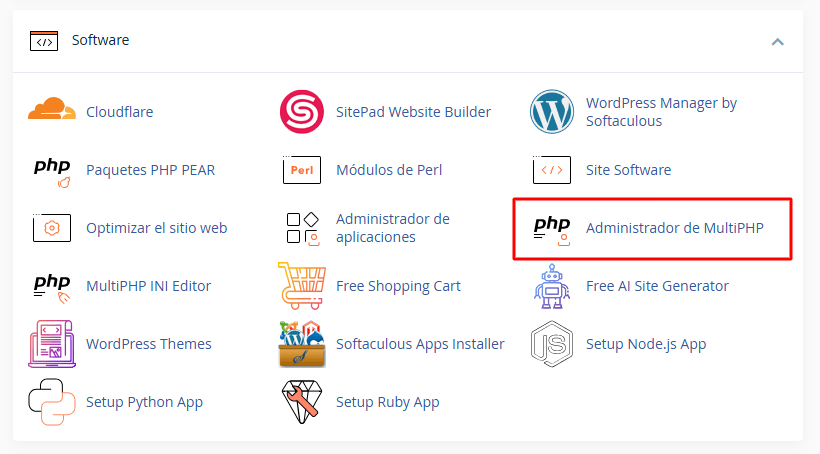The image size is (820, 454).
Task: Click the Free AI Site Generator robot icon
Action: point(551,286)
